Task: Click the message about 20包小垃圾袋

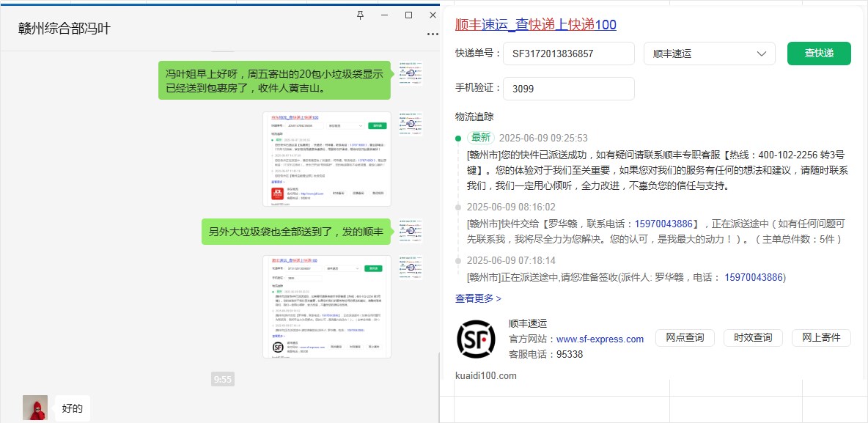Action: click(275, 81)
